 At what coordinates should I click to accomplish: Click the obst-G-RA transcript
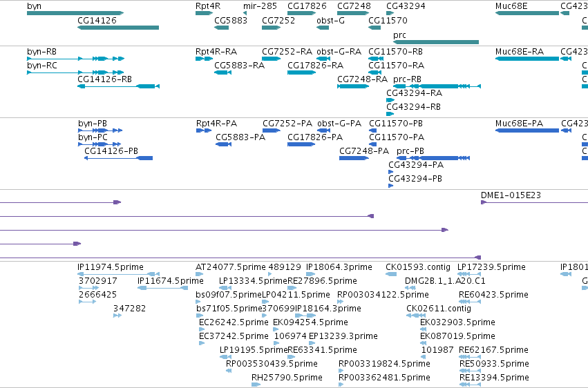[x=323, y=59]
